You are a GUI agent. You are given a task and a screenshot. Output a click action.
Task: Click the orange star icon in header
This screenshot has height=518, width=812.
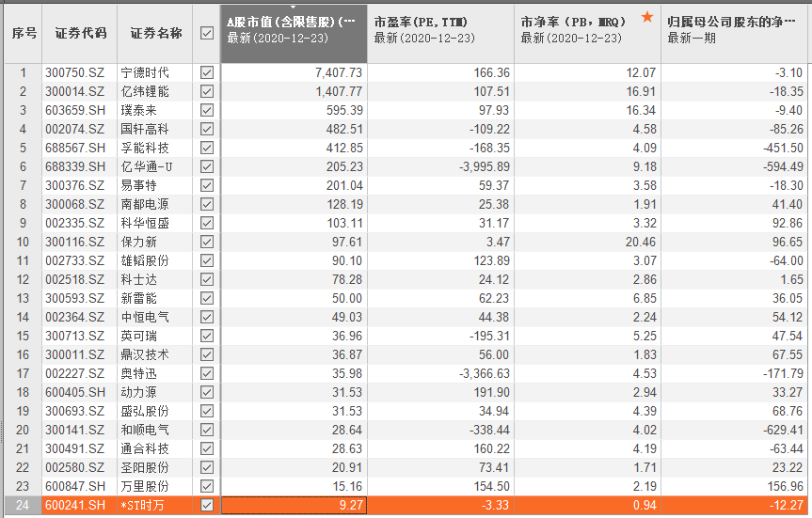point(646,17)
